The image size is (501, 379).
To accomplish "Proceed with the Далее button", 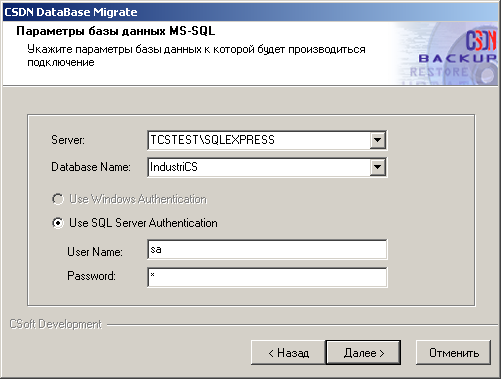I will tap(363, 352).
